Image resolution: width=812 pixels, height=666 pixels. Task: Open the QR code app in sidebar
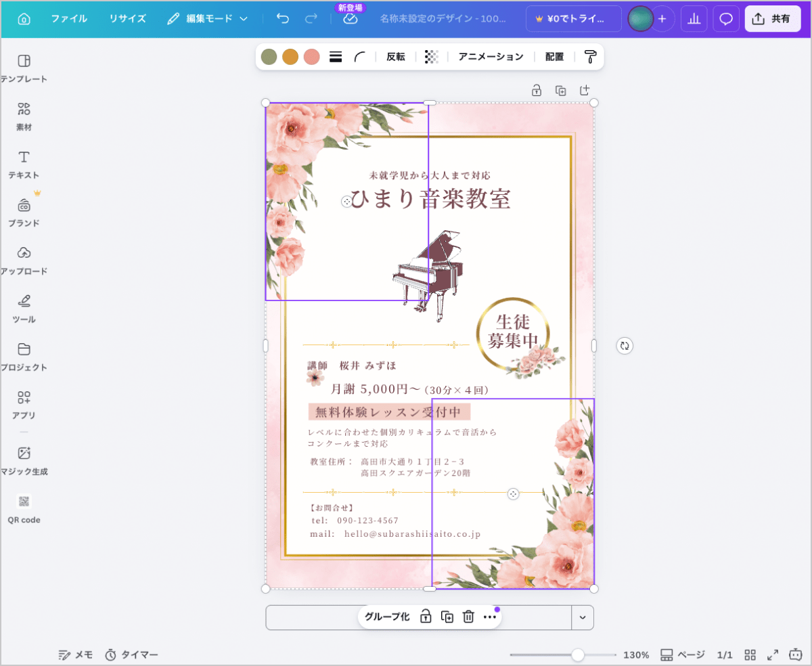pos(24,508)
